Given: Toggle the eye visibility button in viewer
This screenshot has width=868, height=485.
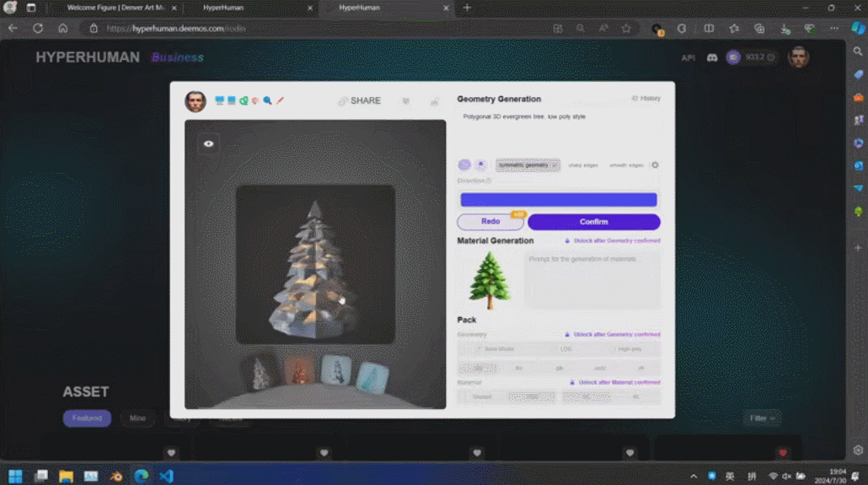Looking at the screenshot, I should click(x=208, y=144).
